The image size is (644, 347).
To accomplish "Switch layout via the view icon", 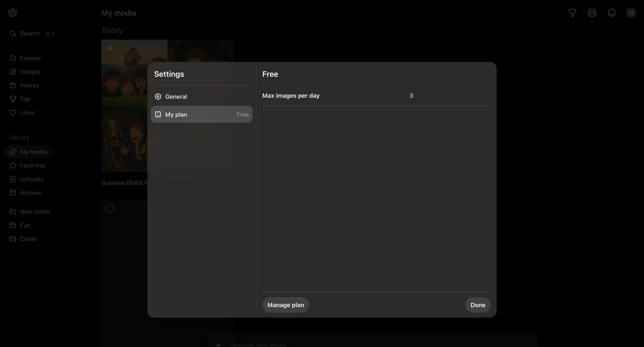I will point(592,13).
